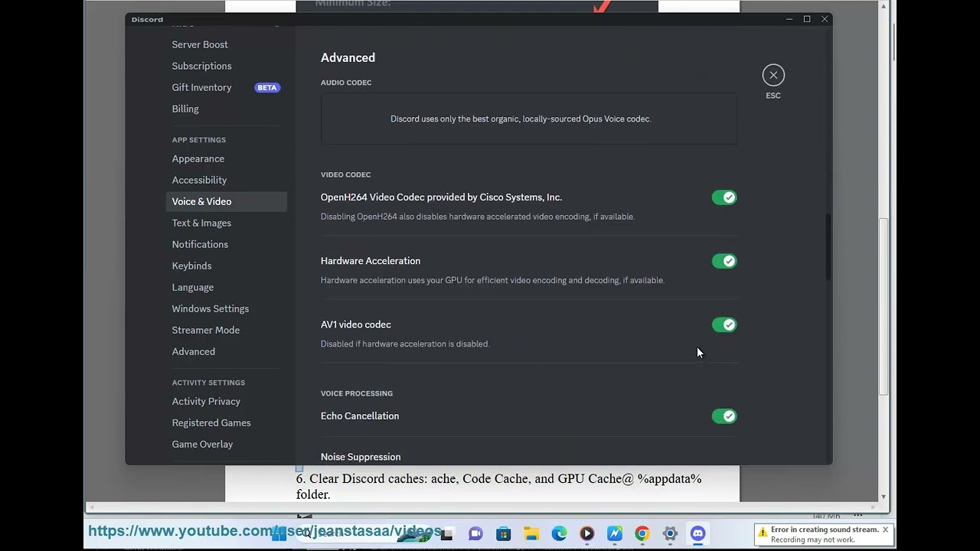This screenshot has height=551, width=980.
Task: Open File Explorer from taskbar
Action: tap(531, 533)
